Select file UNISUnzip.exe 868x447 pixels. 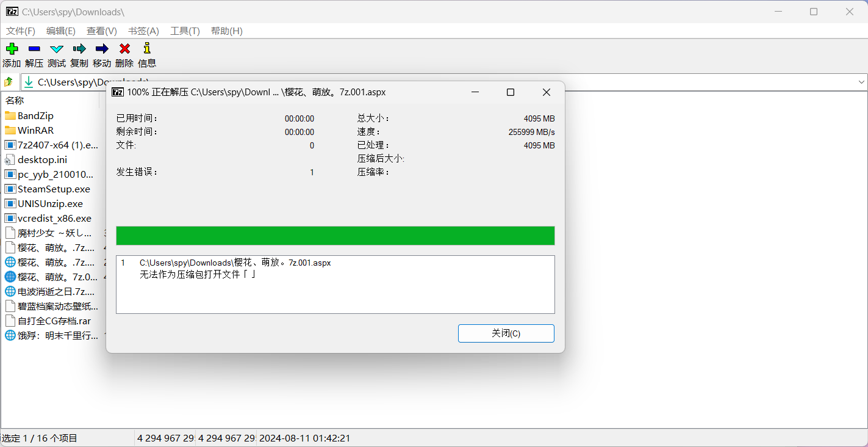pyautogui.click(x=50, y=203)
